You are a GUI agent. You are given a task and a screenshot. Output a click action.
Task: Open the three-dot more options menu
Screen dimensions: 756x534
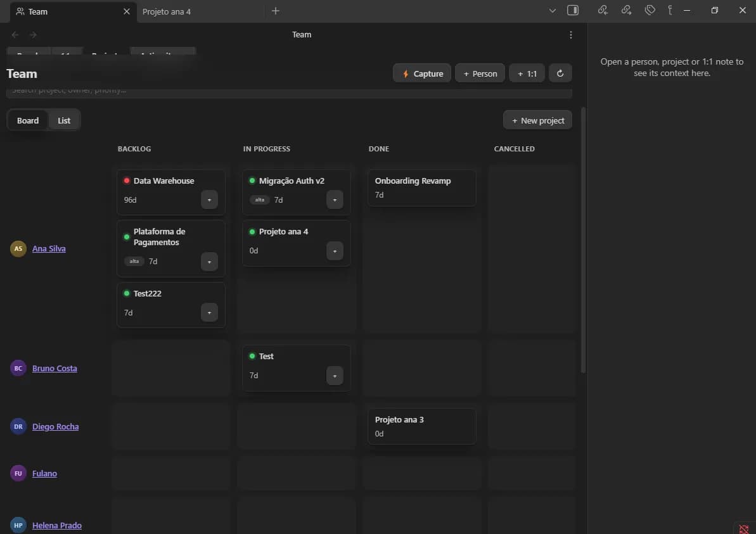pyautogui.click(x=571, y=35)
